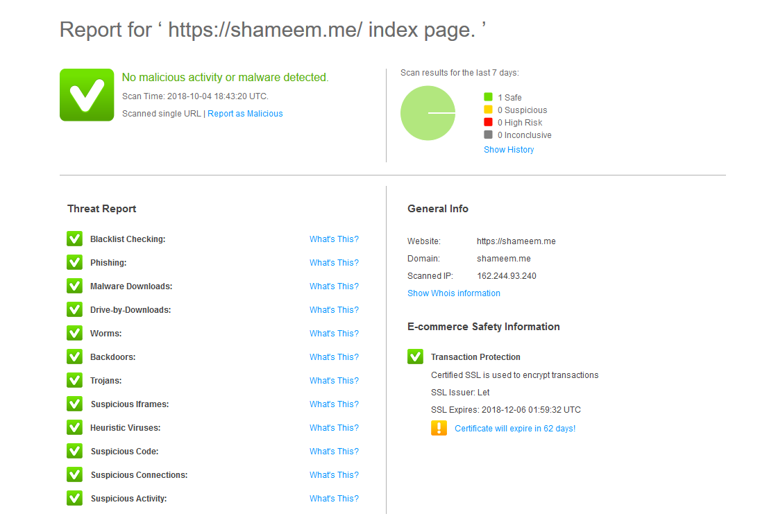Click the green check beside Heuristic Viruses

pos(74,427)
